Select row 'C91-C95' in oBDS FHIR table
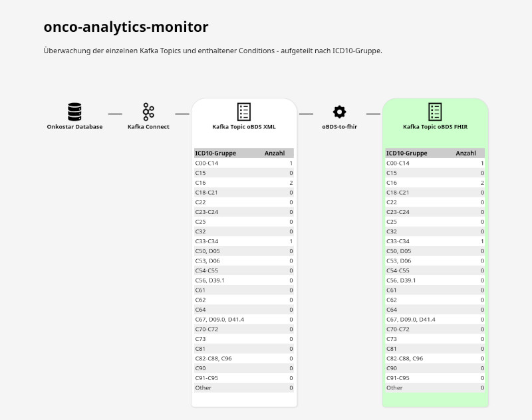This screenshot has width=532, height=420. (435, 378)
